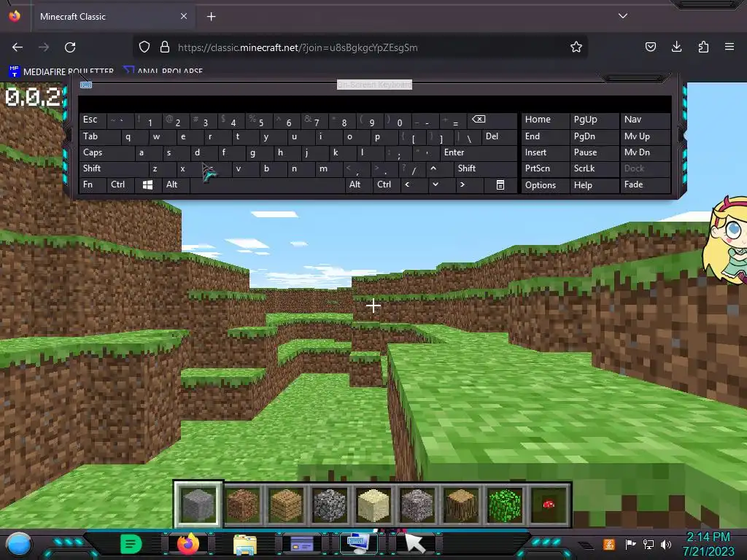
Task: Click the Start orb on taskbar
Action: point(19,544)
